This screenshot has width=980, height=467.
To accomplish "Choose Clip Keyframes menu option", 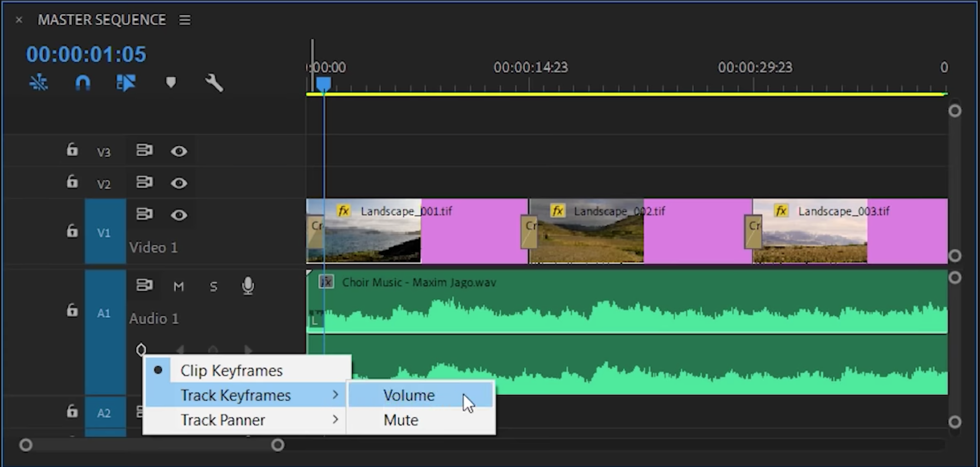I will (x=246, y=370).
